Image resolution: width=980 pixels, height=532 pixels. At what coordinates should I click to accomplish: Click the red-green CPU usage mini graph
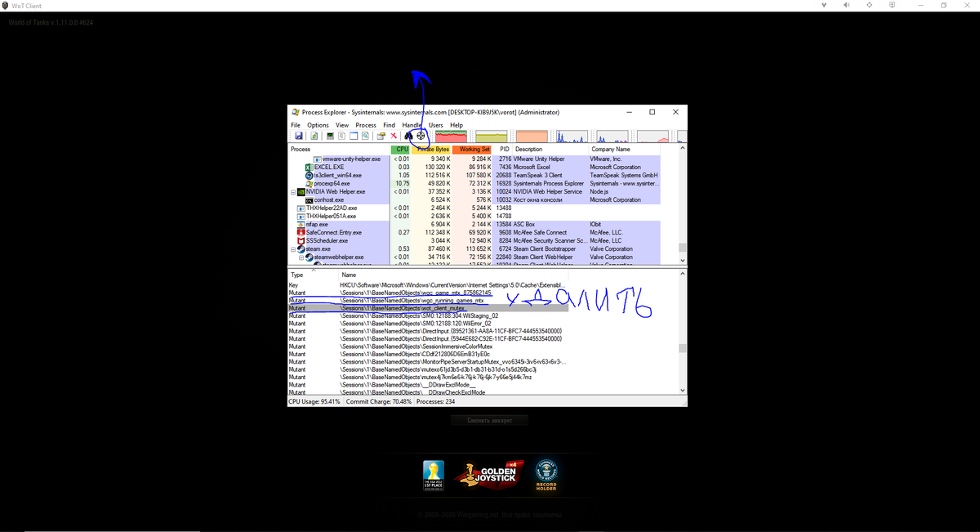coord(451,136)
